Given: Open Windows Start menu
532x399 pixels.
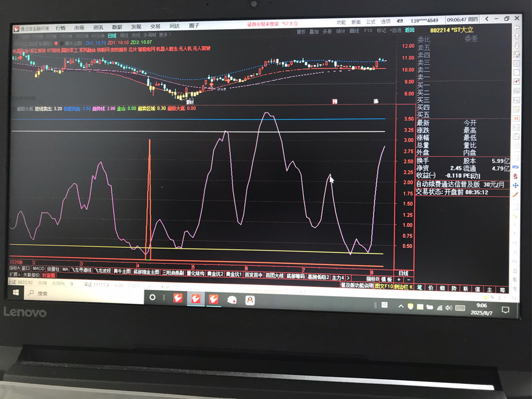Looking at the screenshot, I should 16,292.
